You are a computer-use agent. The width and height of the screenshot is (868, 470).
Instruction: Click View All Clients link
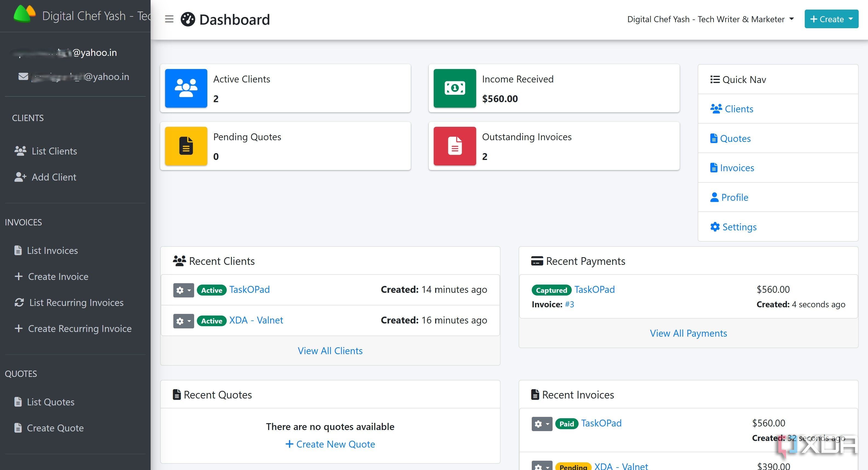pos(330,351)
